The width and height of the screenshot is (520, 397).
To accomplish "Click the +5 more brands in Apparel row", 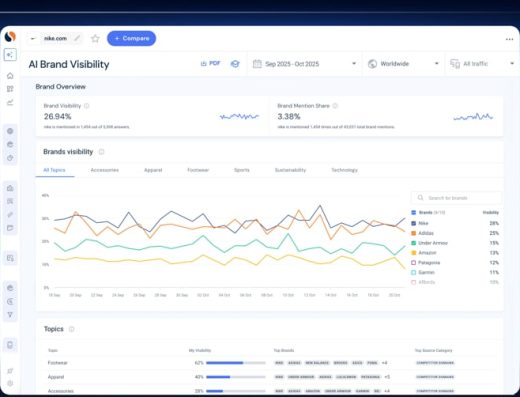I will click(387, 377).
